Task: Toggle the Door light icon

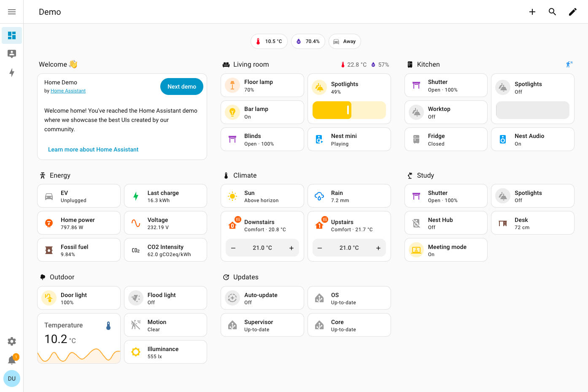Action: coord(49,298)
